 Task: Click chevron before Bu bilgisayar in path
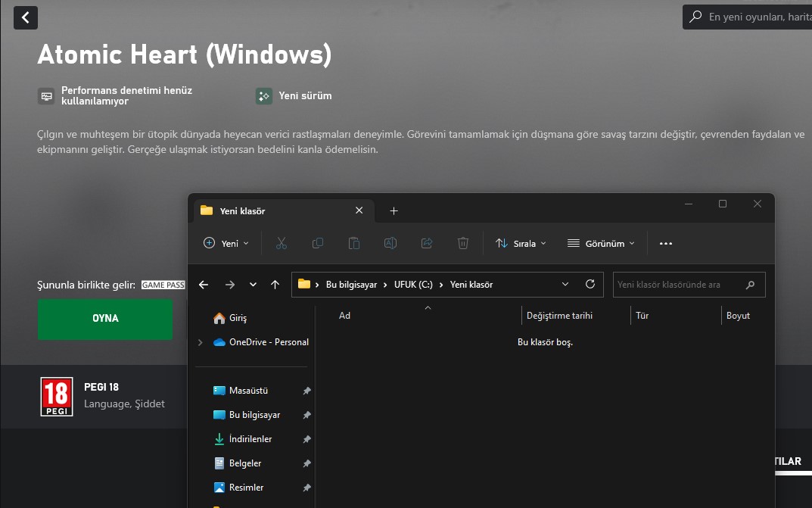coord(317,285)
